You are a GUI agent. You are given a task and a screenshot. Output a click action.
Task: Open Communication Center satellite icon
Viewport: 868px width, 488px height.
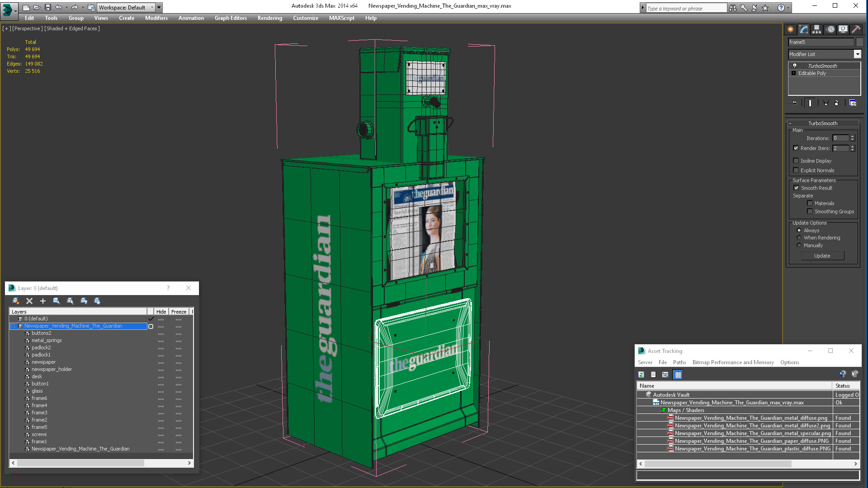pyautogui.click(x=754, y=8)
